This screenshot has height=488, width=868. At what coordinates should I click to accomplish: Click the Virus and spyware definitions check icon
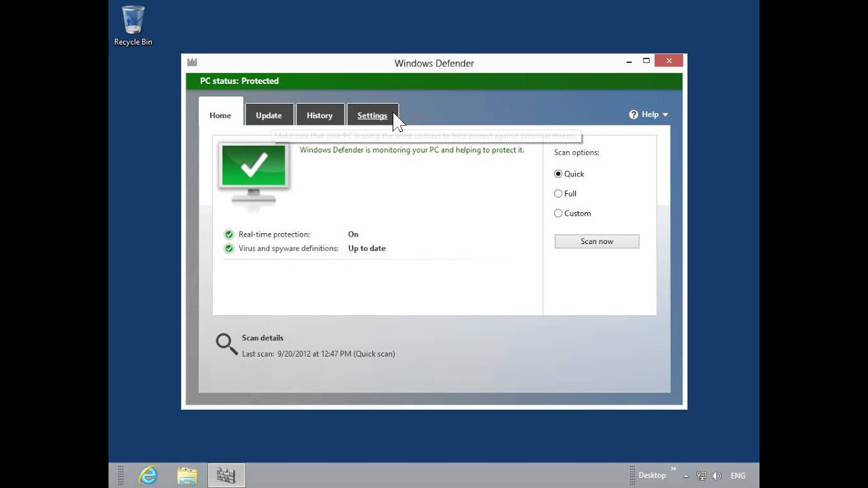pos(229,249)
